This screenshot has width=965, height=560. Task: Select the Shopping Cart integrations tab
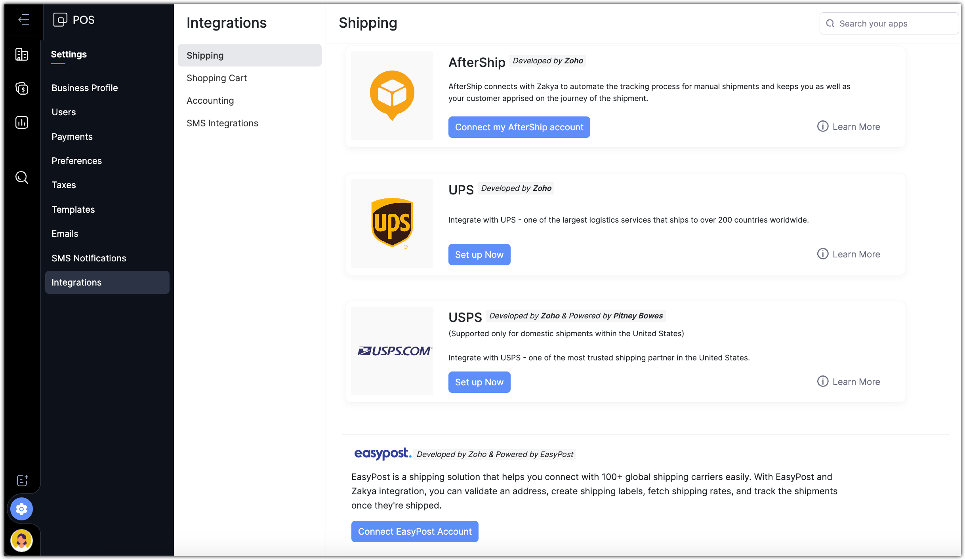(217, 78)
